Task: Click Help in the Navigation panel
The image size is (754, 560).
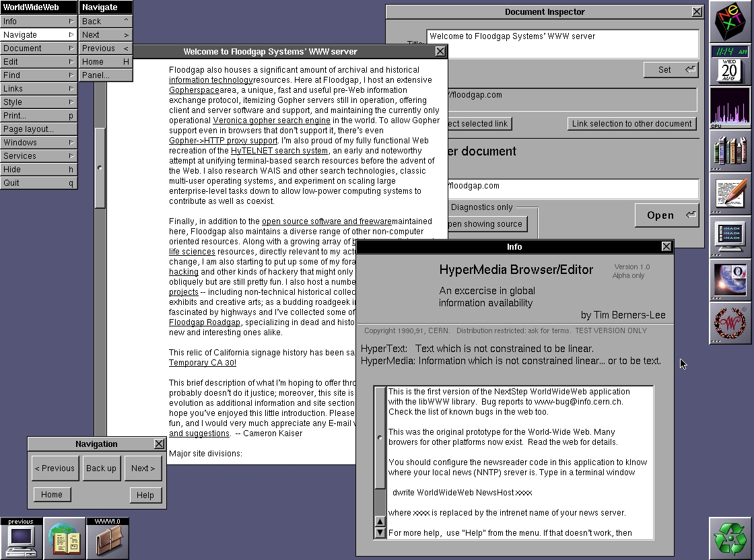Action: tap(145, 495)
